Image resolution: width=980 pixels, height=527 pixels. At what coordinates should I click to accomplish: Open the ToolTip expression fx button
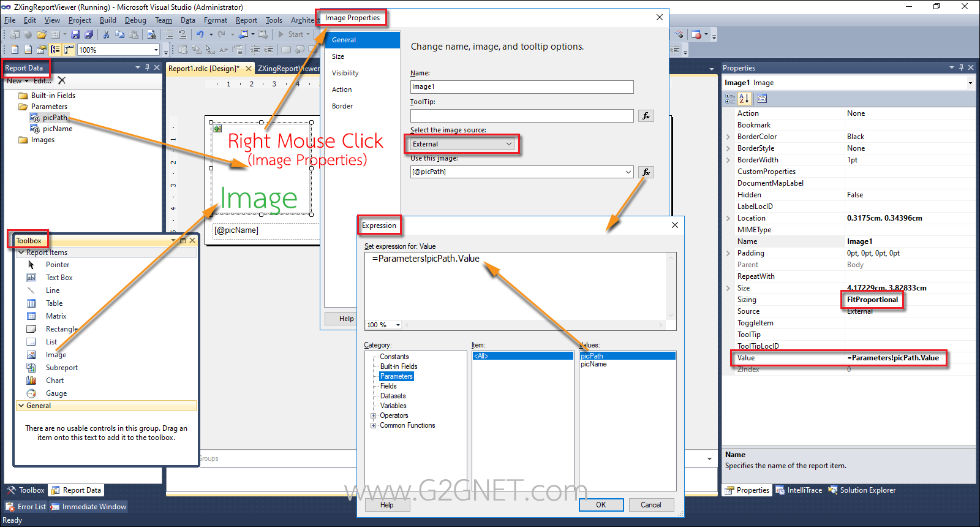click(x=646, y=116)
